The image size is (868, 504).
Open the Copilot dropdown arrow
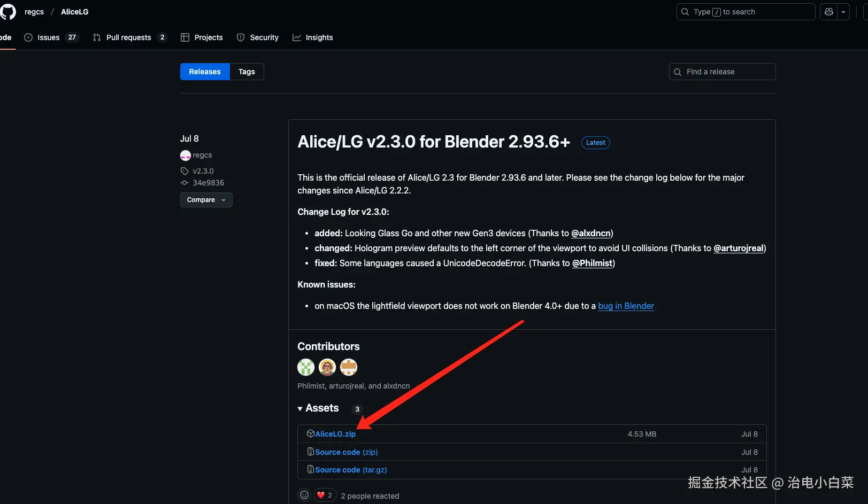pos(843,12)
